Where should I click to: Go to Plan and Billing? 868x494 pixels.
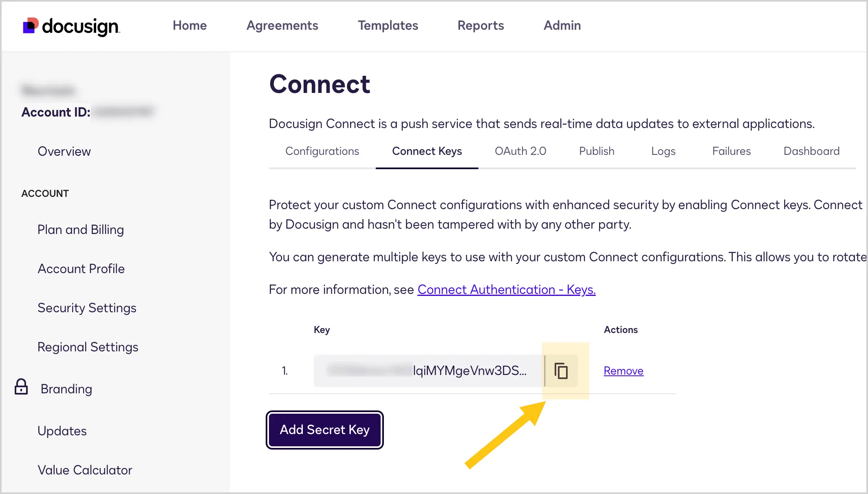[81, 229]
